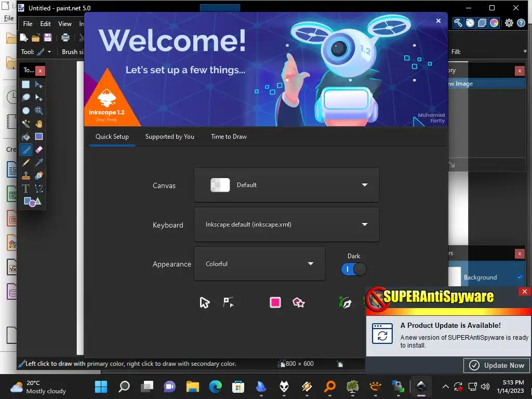
Task: Open Windows taskbar Search
Action: (x=124, y=386)
